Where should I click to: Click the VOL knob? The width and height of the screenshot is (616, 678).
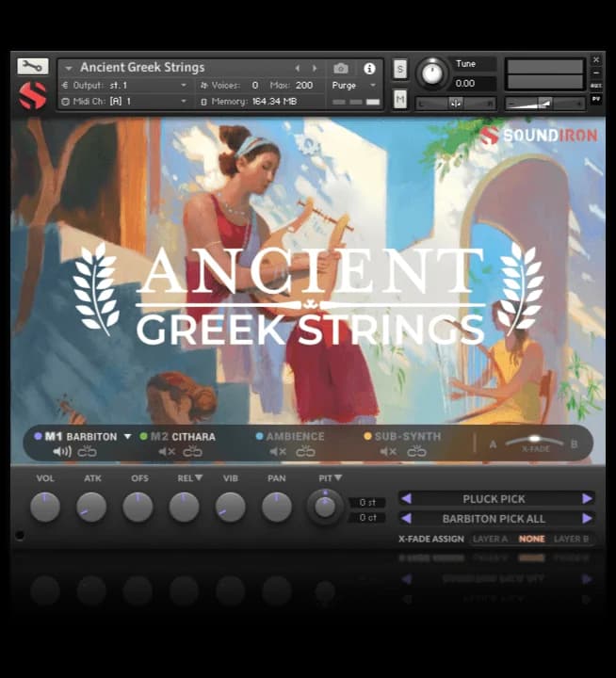[x=45, y=507]
